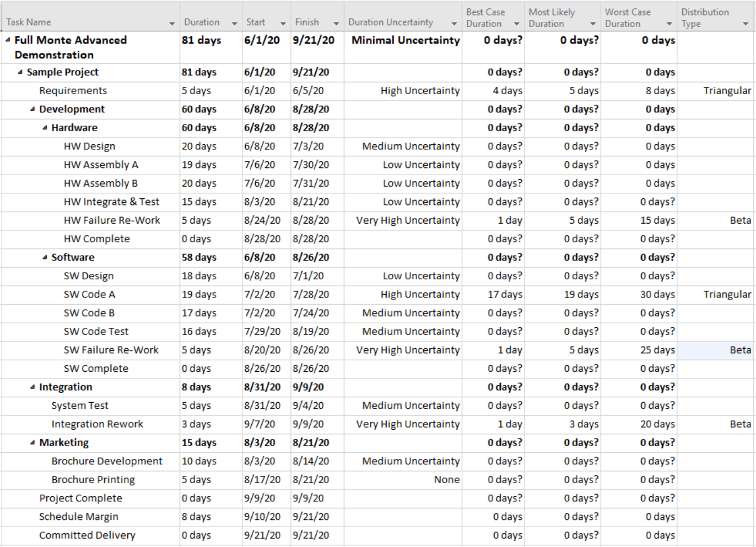Image resolution: width=756 pixels, height=547 pixels.
Task: Select the System Test task name
Action: pos(80,406)
